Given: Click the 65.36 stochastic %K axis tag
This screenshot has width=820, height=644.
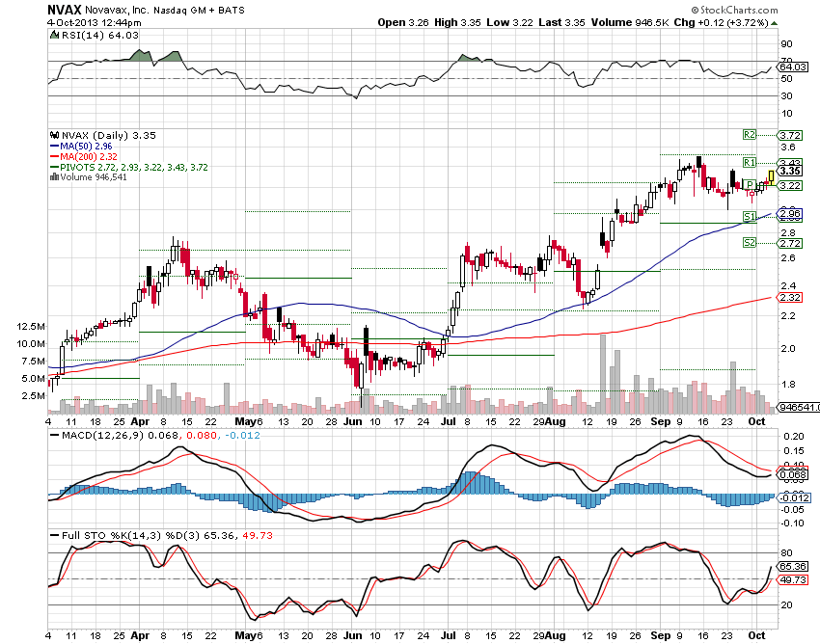Looking at the screenshot, I should [x=793, y=566].
